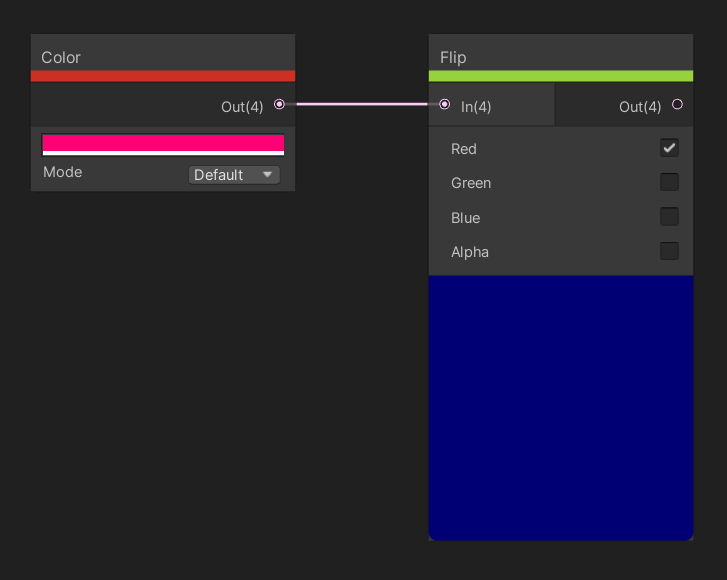
Task: Open the Mode dropdown set to Default
Action: 234,175
